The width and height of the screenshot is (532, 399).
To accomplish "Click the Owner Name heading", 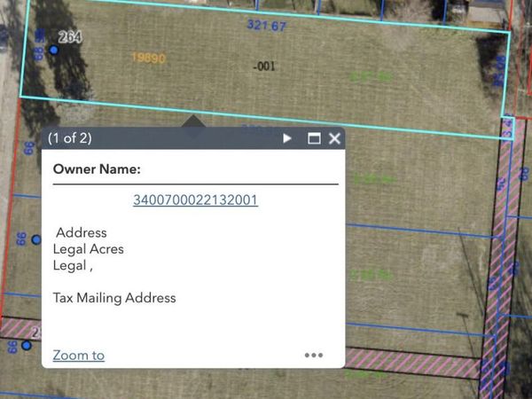I will 97,169.
